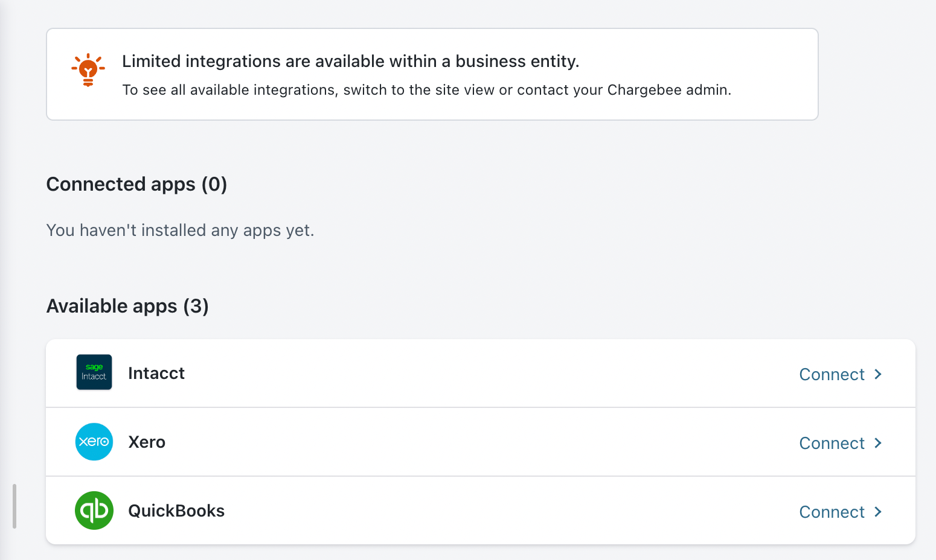Click the QuickBooks logo icon
This screenshot has height=560, width=936.
[94, 511]
